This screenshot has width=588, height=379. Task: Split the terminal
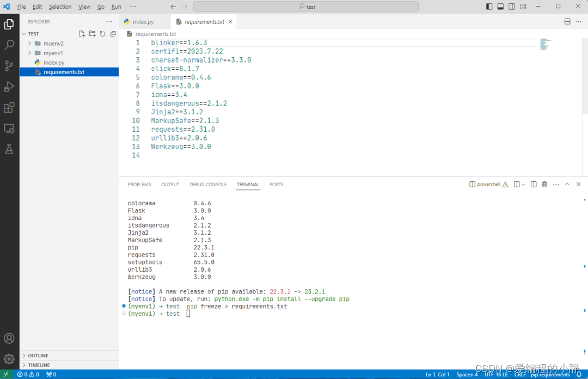coord(534,184)
